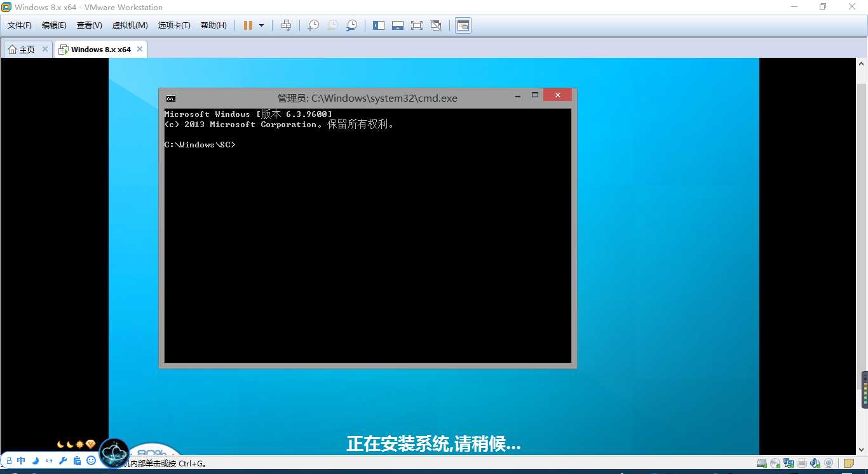Click the VM scroll up arrow
This screenshot has width=868, height=474.
(x=862, y=64)
